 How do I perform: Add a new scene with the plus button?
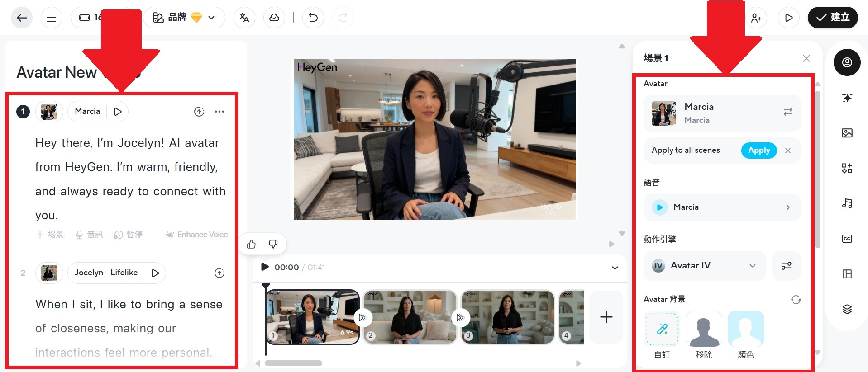606,317
